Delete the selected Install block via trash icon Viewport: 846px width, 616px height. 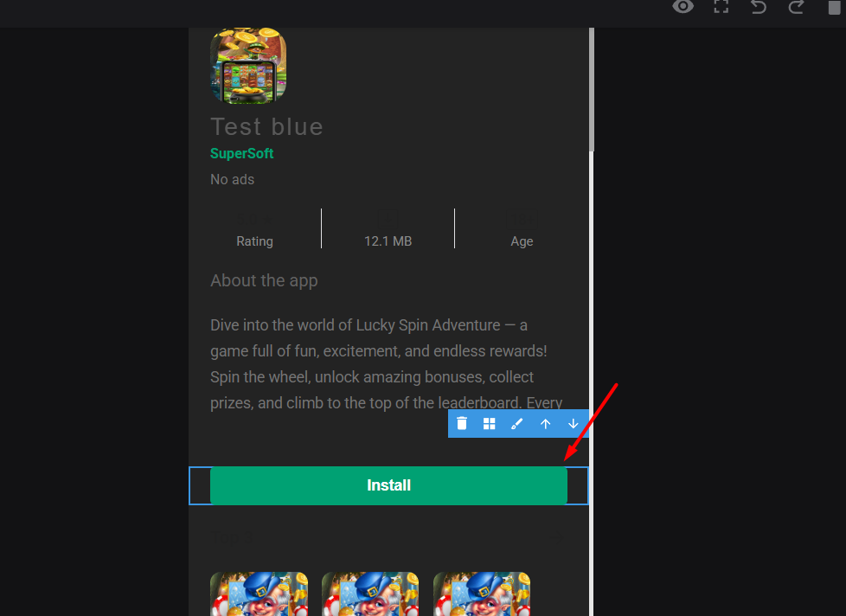pyautogui.click(x=462, y=423)
